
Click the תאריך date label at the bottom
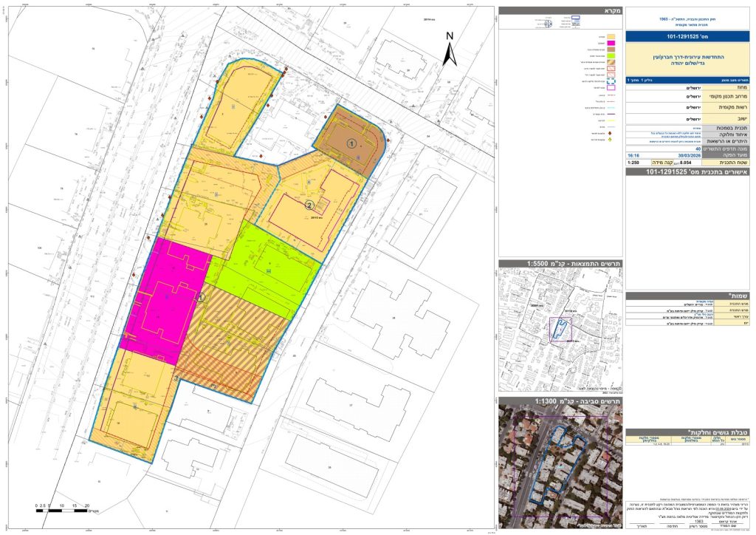pyautogui.click(x=642, y=526)
